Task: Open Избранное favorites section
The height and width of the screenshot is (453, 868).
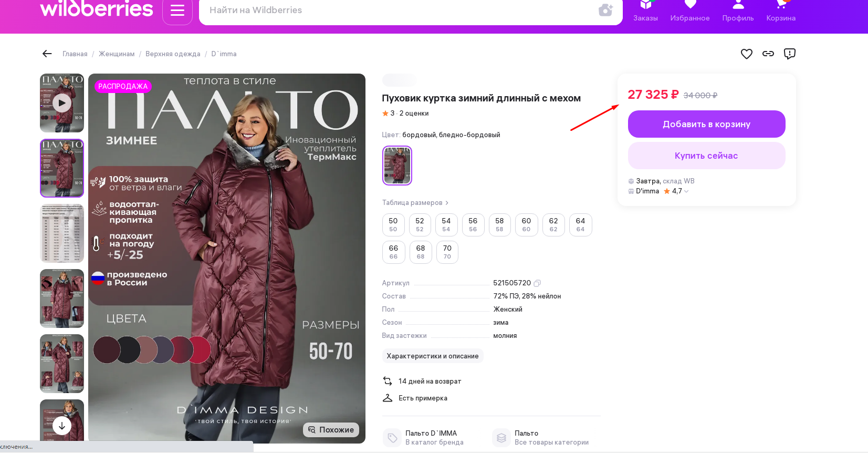Action: (x=690, y=11)
